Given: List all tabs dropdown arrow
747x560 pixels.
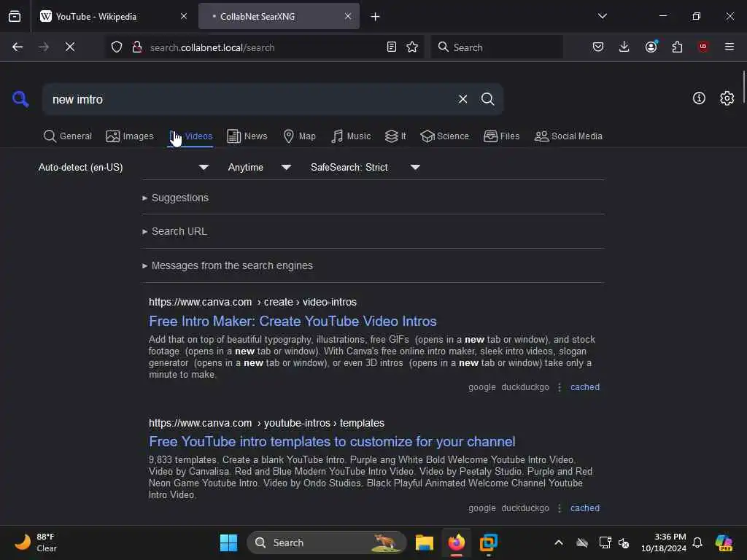Looking at the screenshot, I should pos(602,16).
